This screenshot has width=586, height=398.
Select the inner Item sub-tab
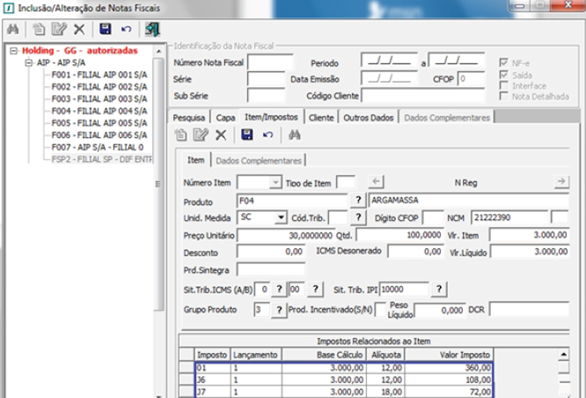(x=196, y=160)
